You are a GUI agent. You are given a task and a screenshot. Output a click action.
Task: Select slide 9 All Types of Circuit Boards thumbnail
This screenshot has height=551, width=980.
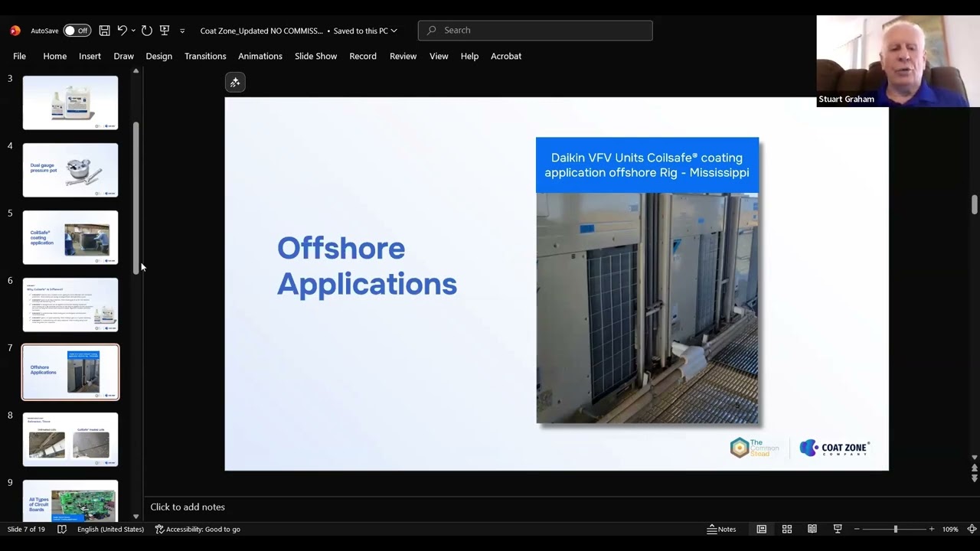click(x=70, y=500)
